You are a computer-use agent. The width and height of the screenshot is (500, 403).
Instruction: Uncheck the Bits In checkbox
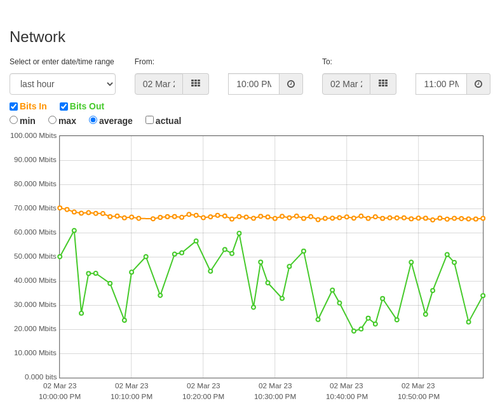pyautogui.click(x=14, y=106)
